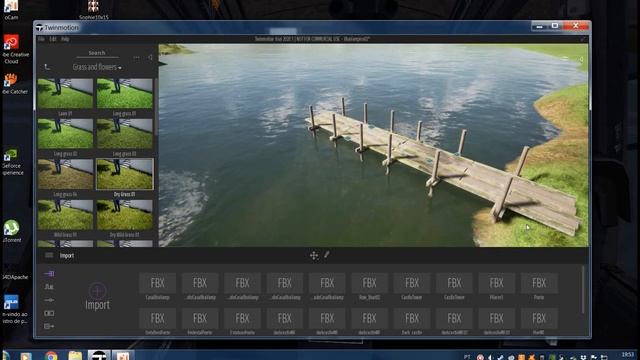Select the Dry Grass 01 thumbnail
The image size is (640, 360).
click(124, 174)
